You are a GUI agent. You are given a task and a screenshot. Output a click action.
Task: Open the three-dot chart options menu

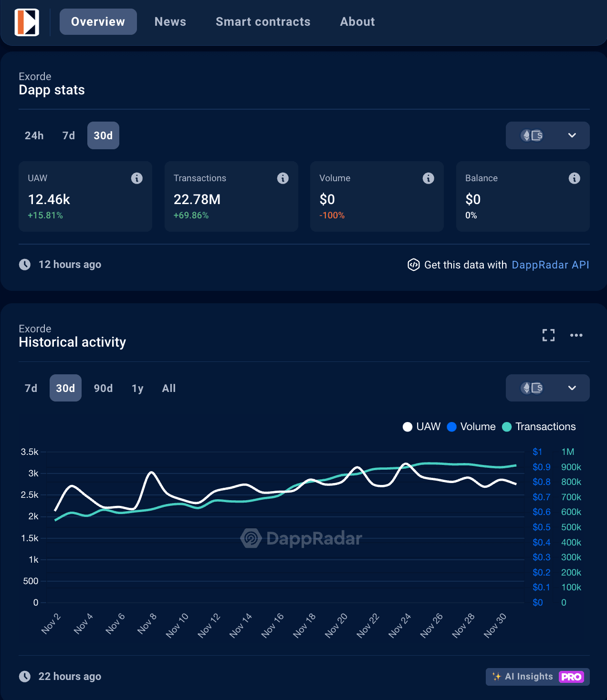point(576,335)
